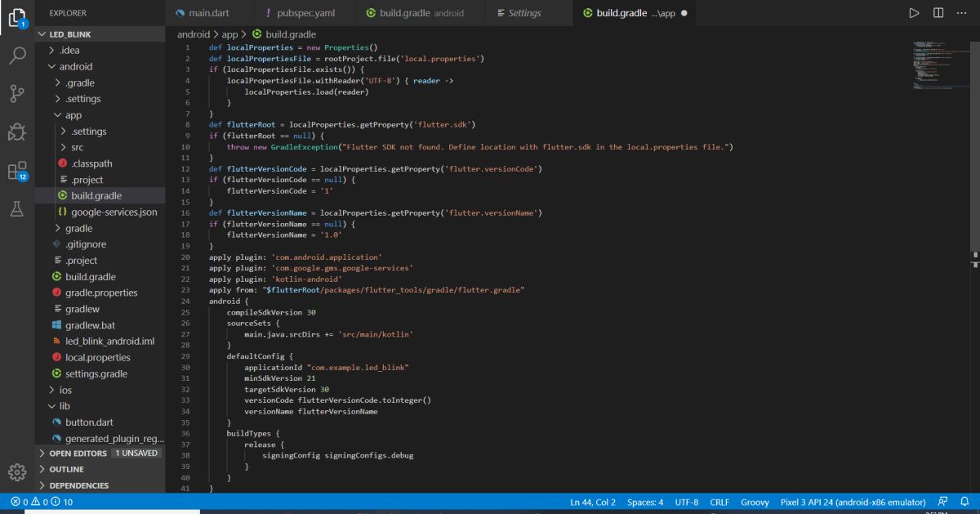Click Ln 44, Col 2 status item
Viewport: 980px width, 514px height.
593,502
